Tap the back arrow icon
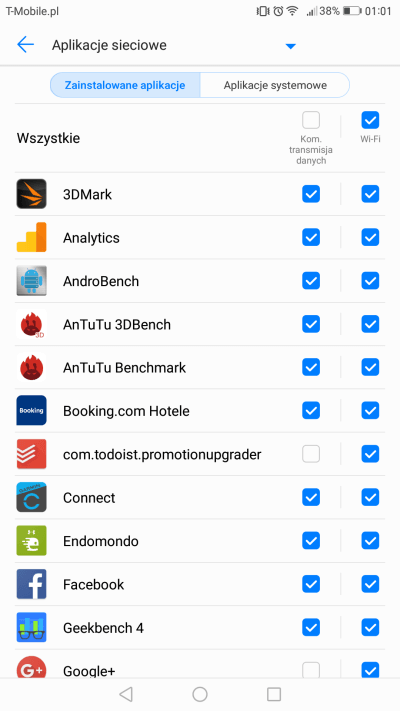 (x=25, y=45)
